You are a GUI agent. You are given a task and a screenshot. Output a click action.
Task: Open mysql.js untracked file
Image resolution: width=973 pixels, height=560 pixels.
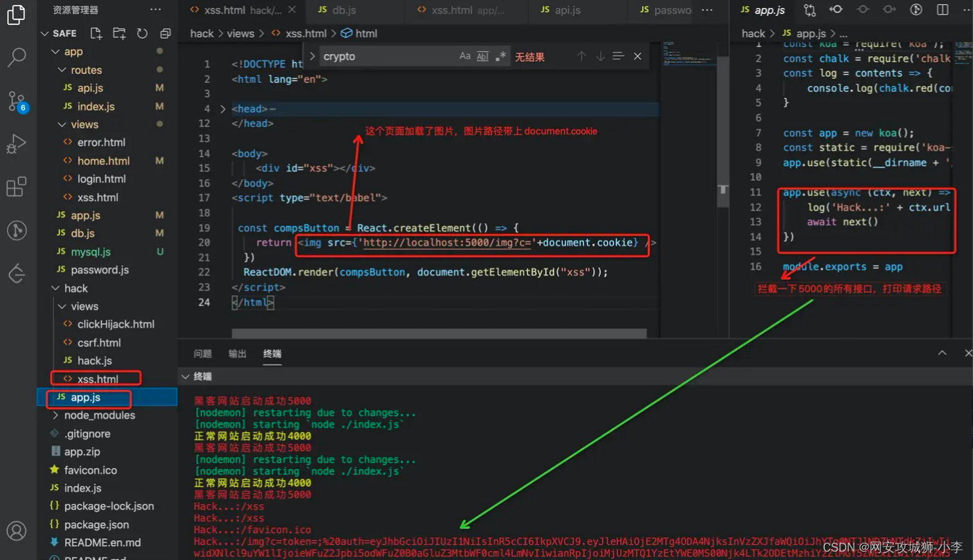[90, 252]
